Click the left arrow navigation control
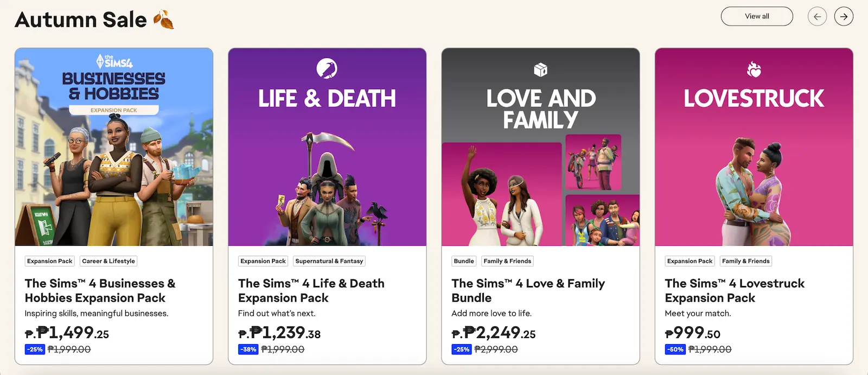 coord(817,16)
